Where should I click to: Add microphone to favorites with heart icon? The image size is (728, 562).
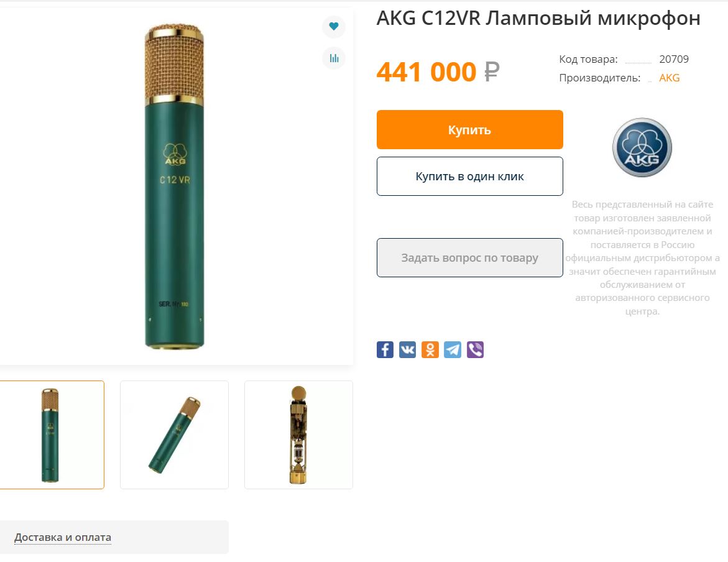point(334,27)
